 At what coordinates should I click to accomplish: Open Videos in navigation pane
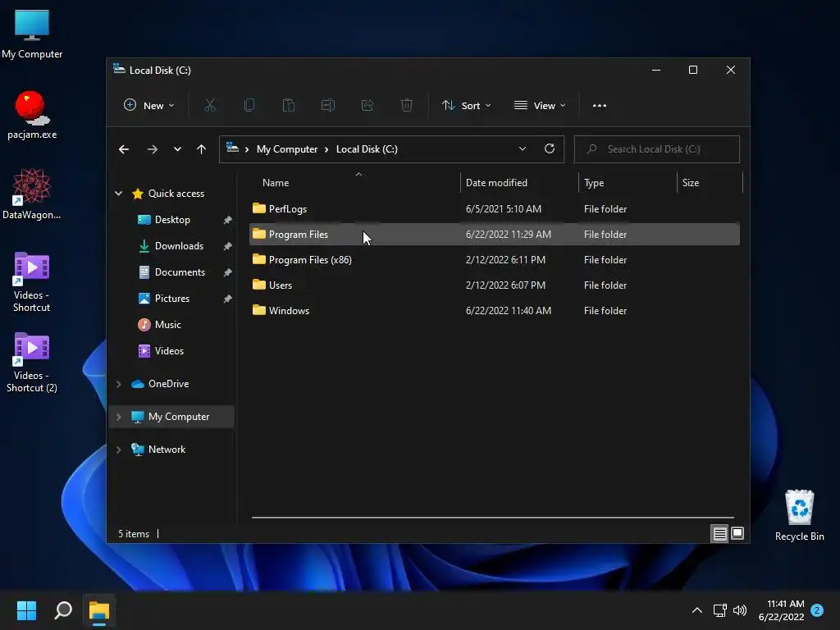[169, 351]
